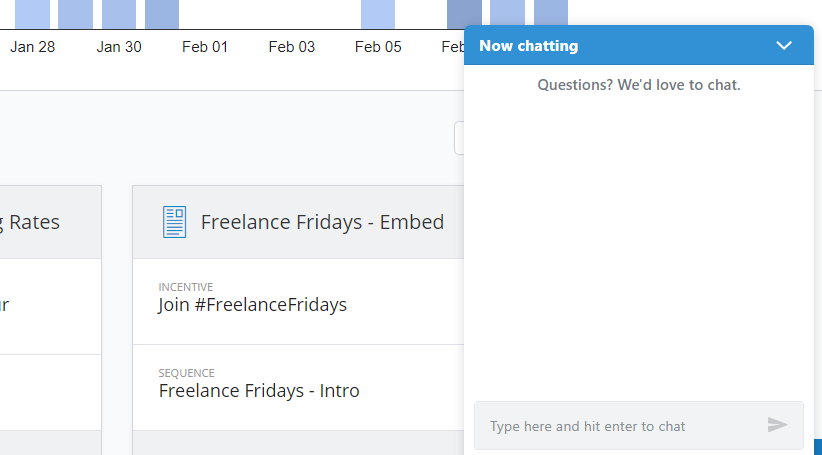The height and width of the screenshot is (455, 822).
Task: Select the bar between Jan 28 and Jan 30
Action: coord(75,14)
